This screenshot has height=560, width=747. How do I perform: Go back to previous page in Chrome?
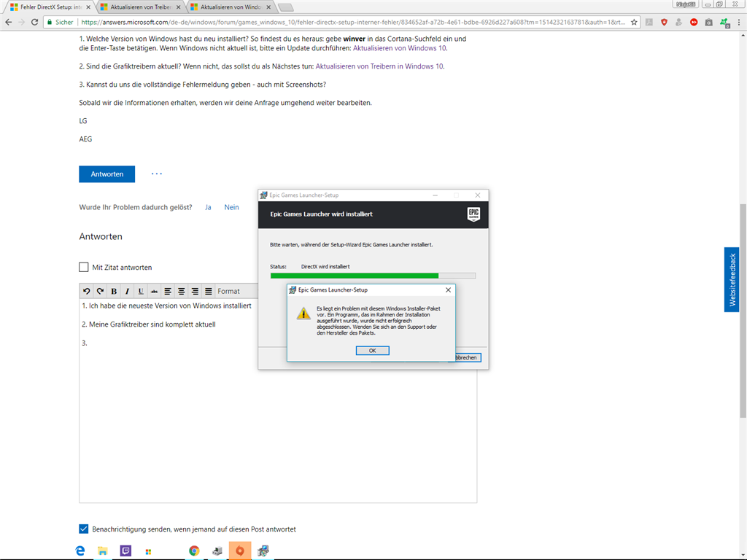(x=9, y=22)
